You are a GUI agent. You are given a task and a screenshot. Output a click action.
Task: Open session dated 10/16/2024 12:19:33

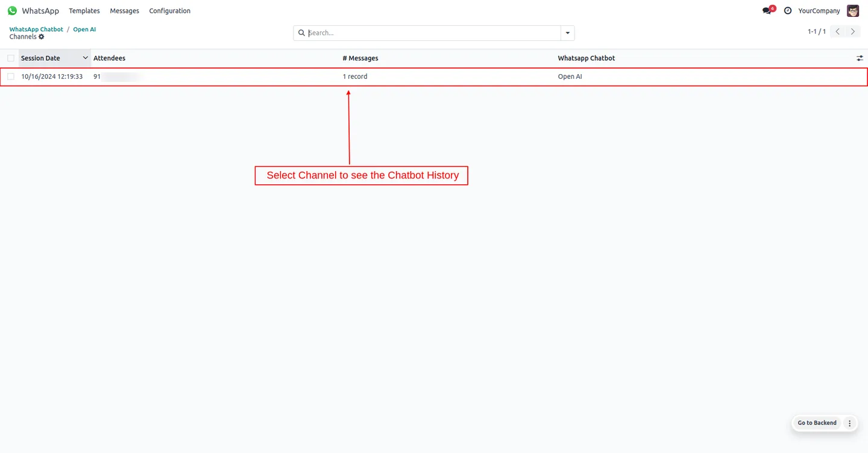tap(52, 77)
